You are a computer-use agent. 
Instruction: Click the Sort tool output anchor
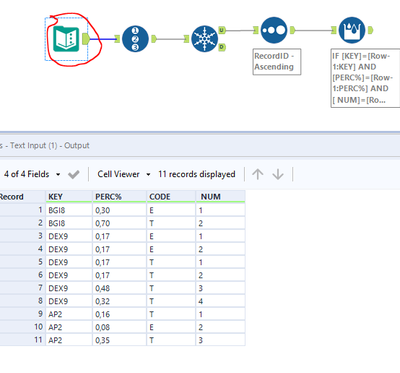[x=292, y=30]
